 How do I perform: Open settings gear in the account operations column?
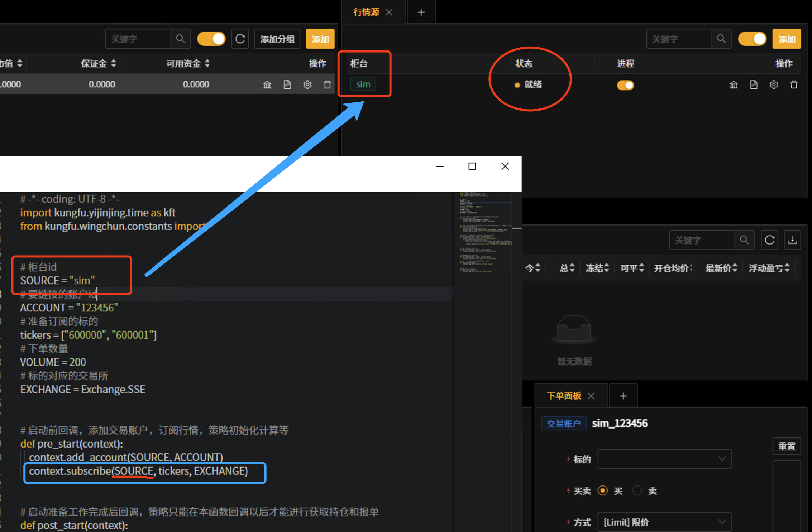pyautogui.click(x=307, y=84)
